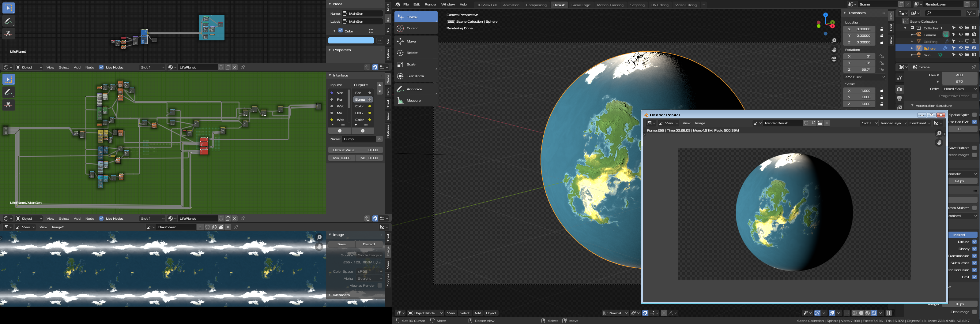
Task: Open the File menu
Action: coord(406,5)
